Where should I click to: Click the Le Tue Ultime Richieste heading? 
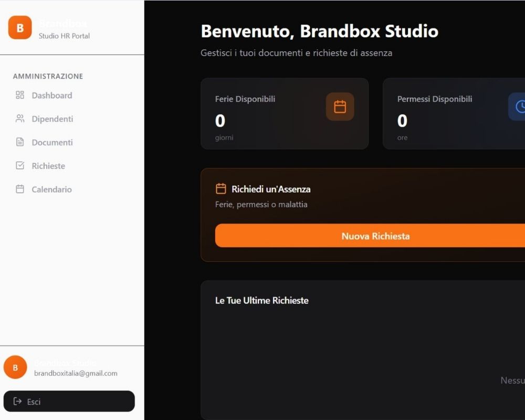(x=261, y=300)
